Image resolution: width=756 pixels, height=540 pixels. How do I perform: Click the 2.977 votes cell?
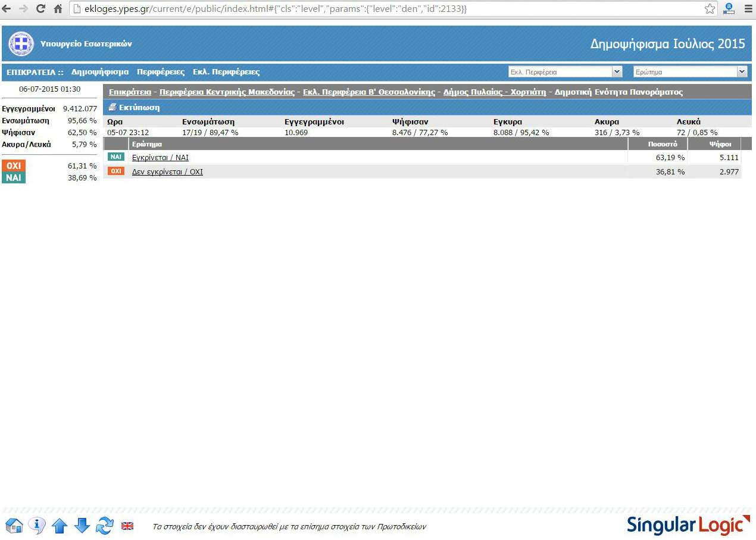point(728,172)
